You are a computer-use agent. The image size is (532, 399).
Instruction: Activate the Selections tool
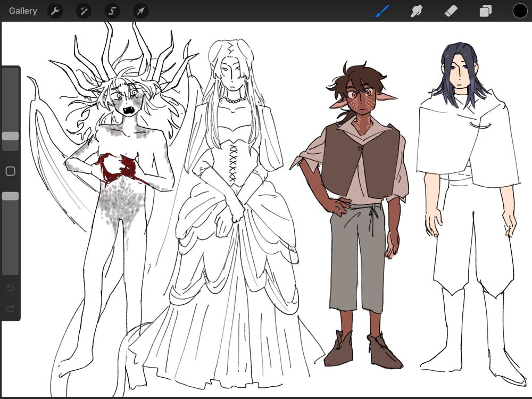click(112, 11)
